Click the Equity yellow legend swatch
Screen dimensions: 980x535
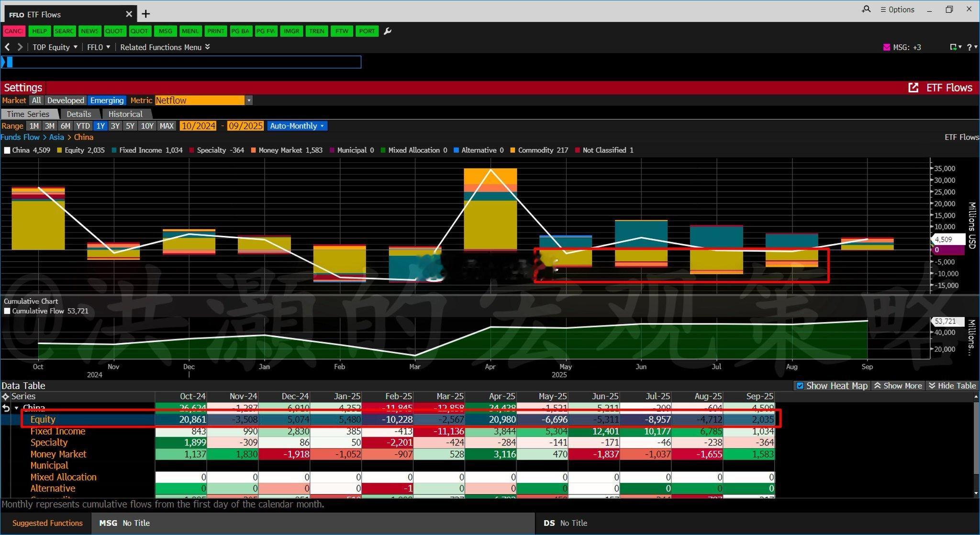[60, 150]
